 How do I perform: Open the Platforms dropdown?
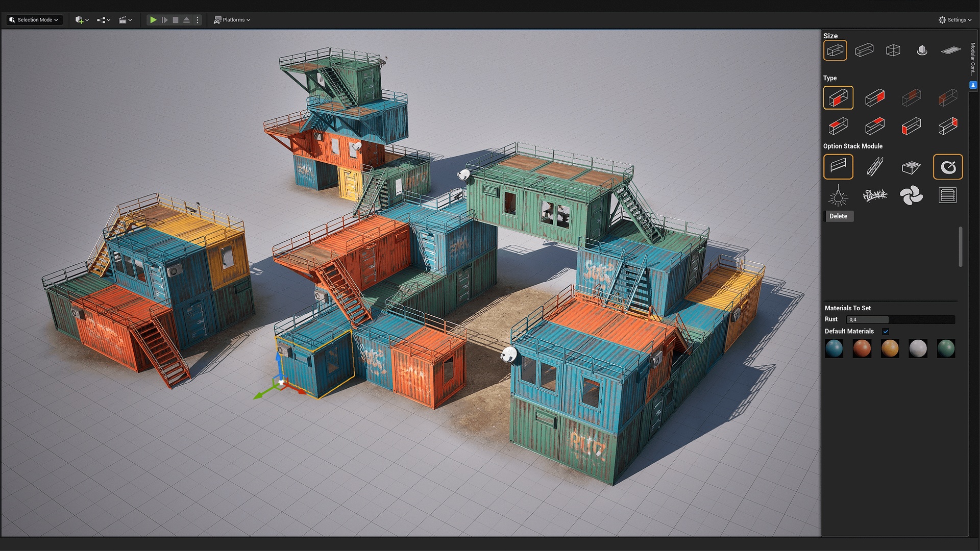[232, 20]
